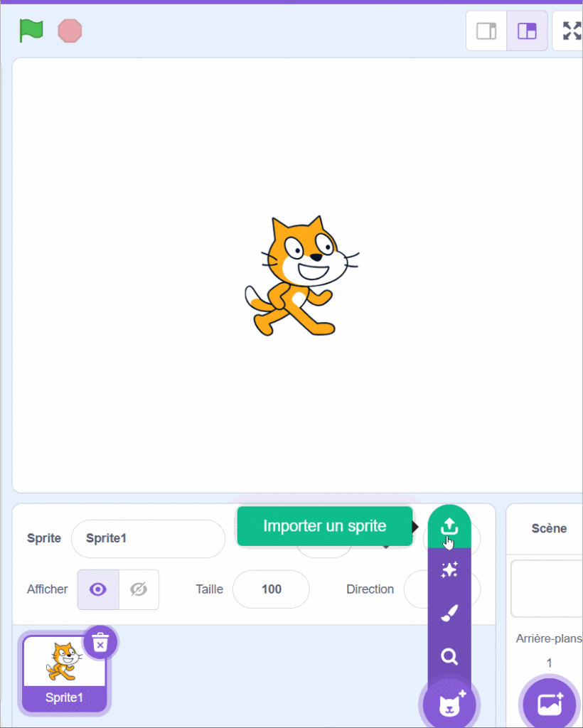
Task: Click the Taille size field
Action: click(271, 589)
